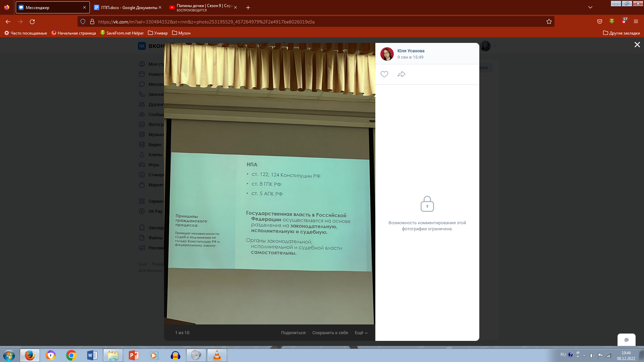
Task: Switch to the ГПП.docx Google Документы tab
Action: coord(127,7)
